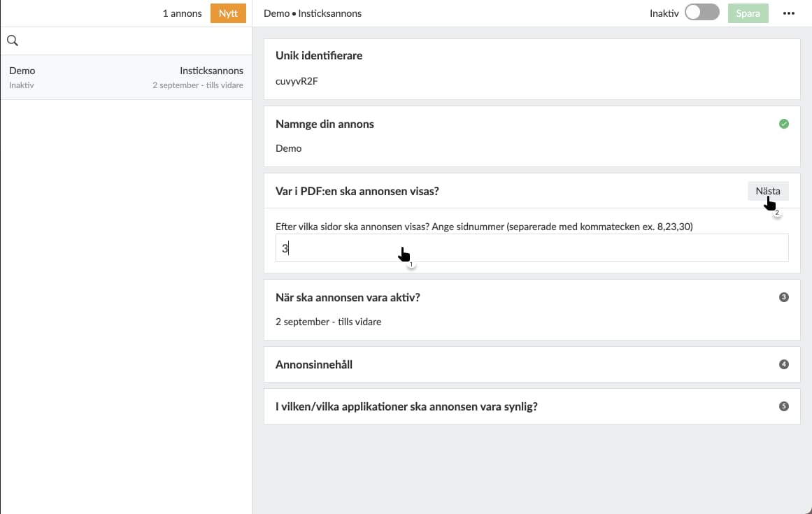Click the search magnifier icon
Image resolution: width=812 pixels, height=514 pixels.
tap(12, 41)
